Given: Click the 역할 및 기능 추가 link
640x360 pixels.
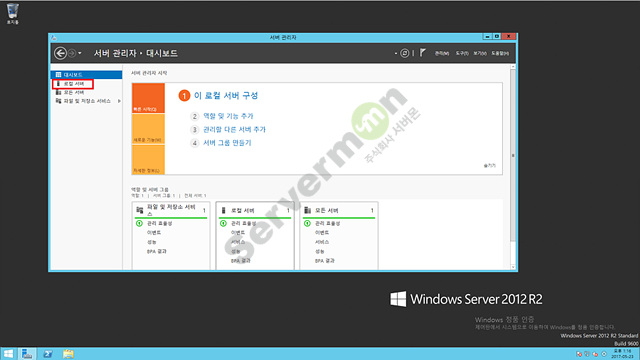Looking at the screenshot, I should pos(228,116).
